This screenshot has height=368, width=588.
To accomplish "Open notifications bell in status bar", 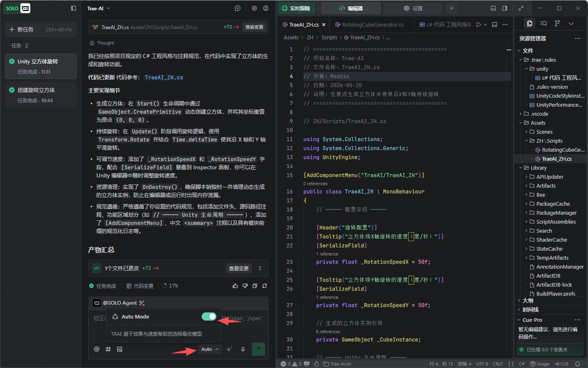I will click(577, 364).
